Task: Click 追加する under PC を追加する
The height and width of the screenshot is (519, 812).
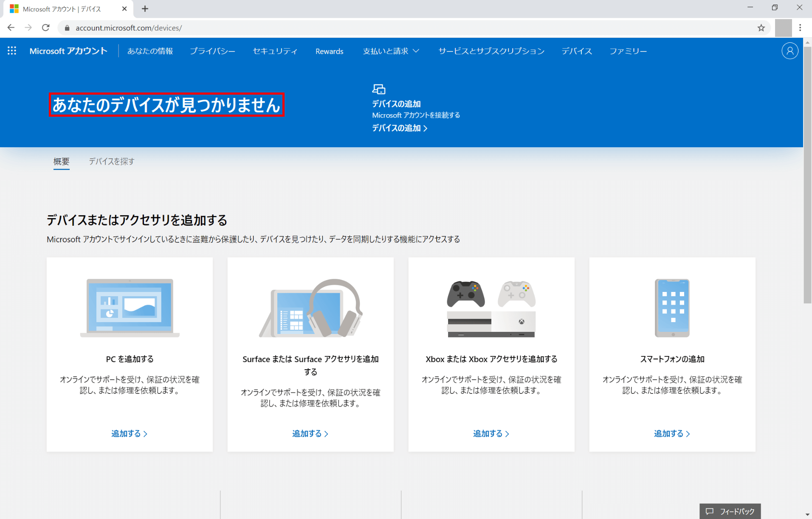Action: tap(129, 434)
